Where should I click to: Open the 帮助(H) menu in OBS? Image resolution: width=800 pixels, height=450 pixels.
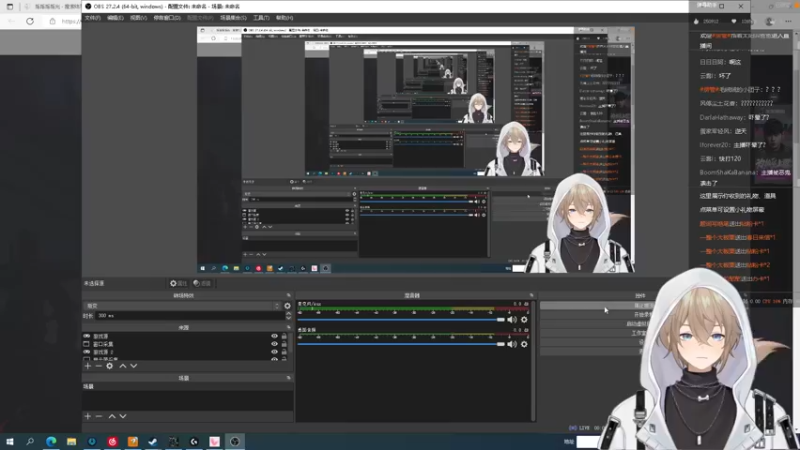tap(284, 18)
